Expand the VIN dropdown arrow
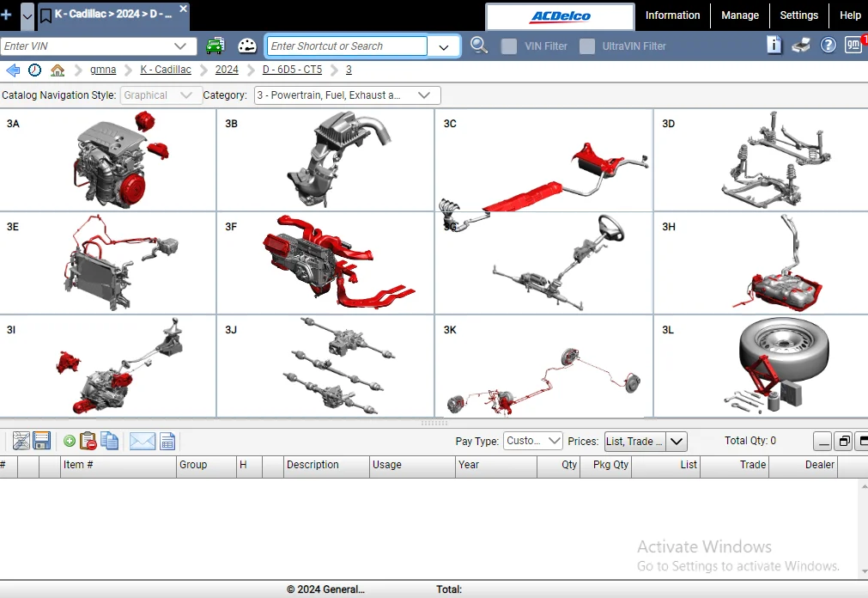This screenshot has width=868, height=598. (180, 46)
